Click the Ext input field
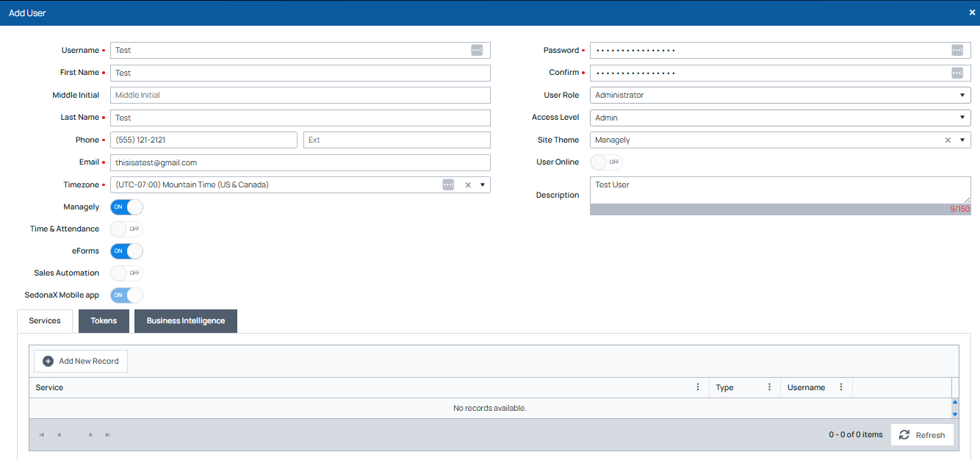This screenshot has width=980, height=460. pyautogui.click(x=397, y=140)
